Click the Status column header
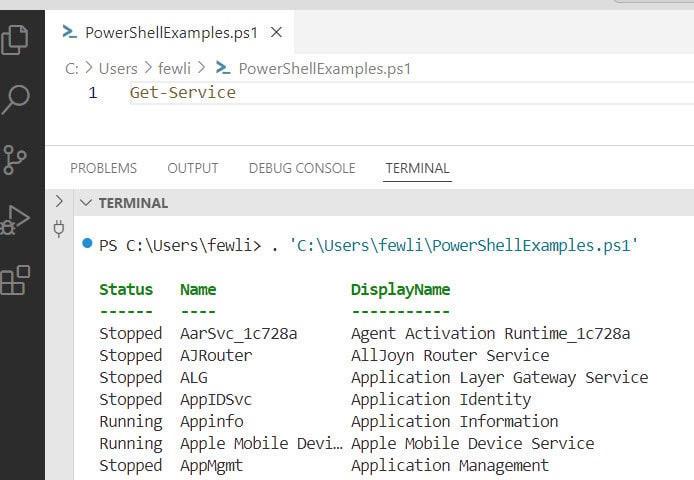 point(126,289)
